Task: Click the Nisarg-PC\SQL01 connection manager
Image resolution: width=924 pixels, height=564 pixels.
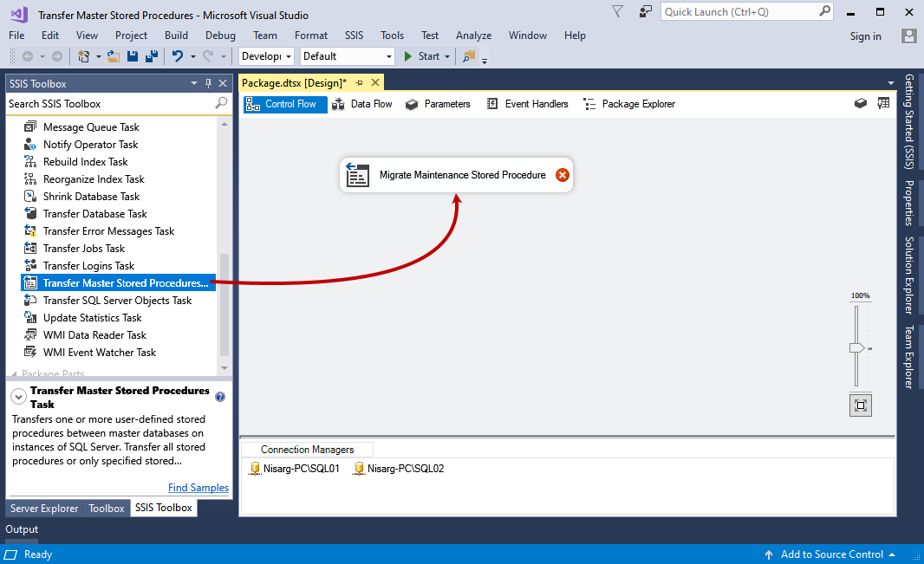Action: click(294, 469)
